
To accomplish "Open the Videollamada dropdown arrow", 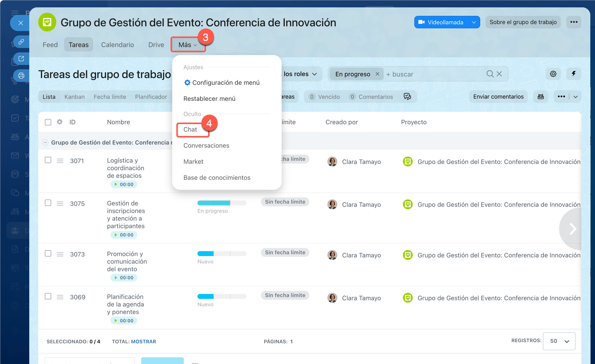I will (x=474, y=23).
